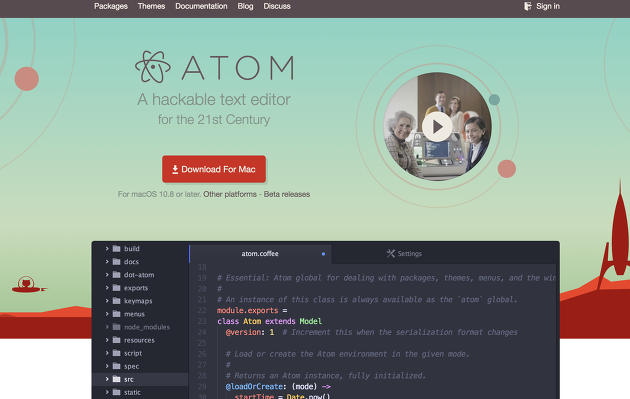Click the node_modules folder icon
Image resolution: width=630 pixels, height=399 pixels.
[117, 327]
